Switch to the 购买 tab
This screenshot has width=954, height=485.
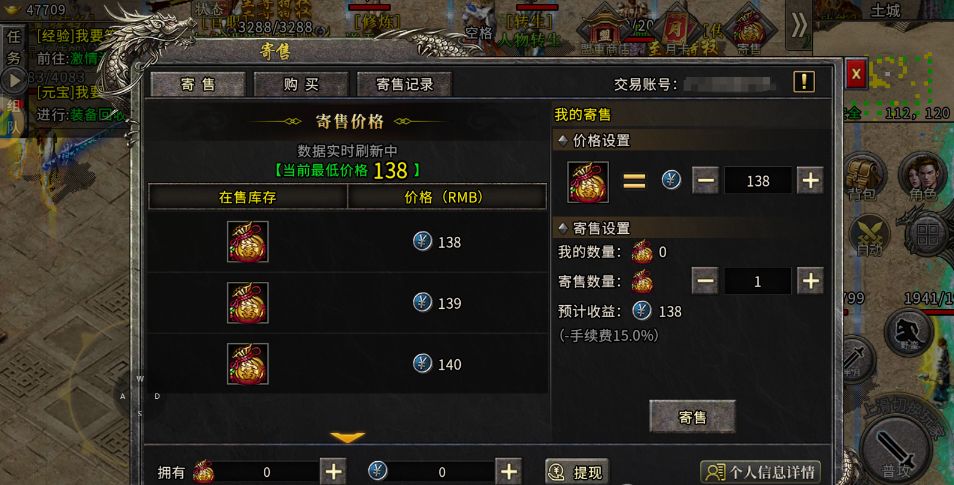click(x=301, y=85)
